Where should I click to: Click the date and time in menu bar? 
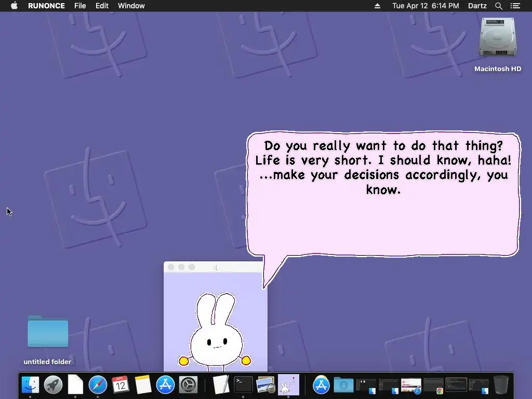click(425, 6)
